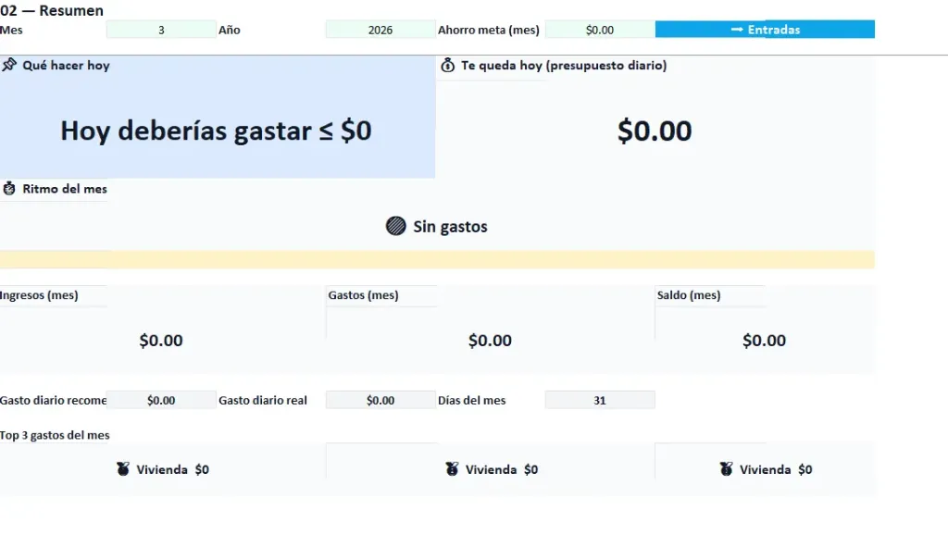
Task: Click the medal icon on the rightmost Vivienda entry
Action: (x=726, y=469)
